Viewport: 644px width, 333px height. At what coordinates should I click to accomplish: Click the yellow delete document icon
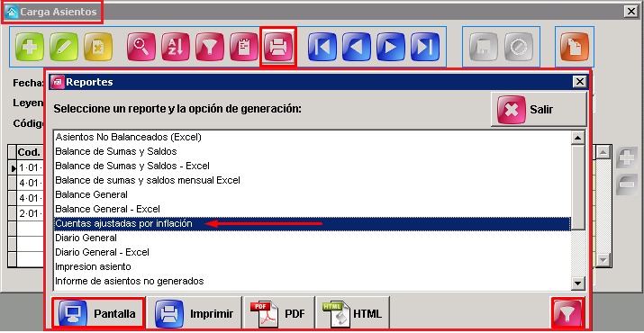click(98, 47)
